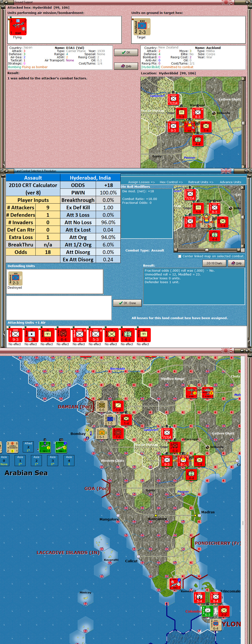Click H8K2 flying boat on main map
Viewport: 252px width, 644px height.
[175, 584]
